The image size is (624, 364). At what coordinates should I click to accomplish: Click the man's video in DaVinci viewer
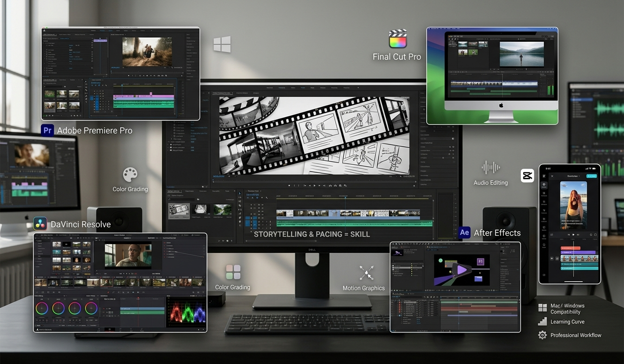point(128,255)
